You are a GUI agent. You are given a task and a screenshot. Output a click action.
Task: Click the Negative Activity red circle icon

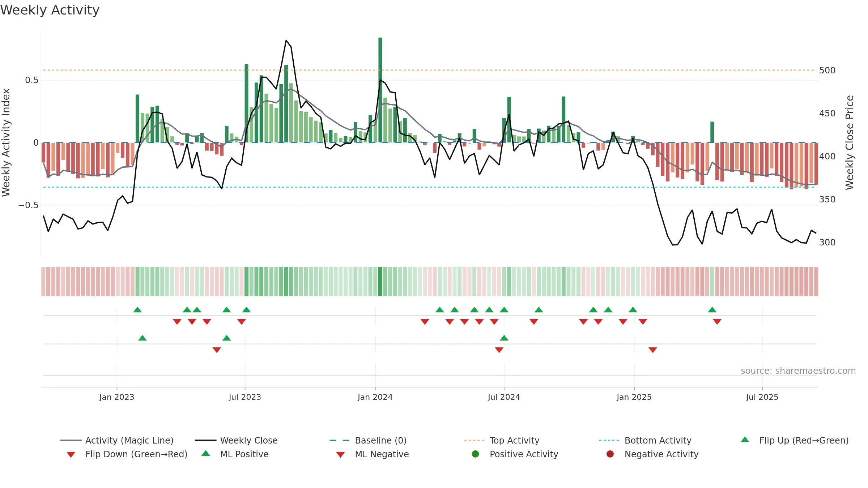610,454
